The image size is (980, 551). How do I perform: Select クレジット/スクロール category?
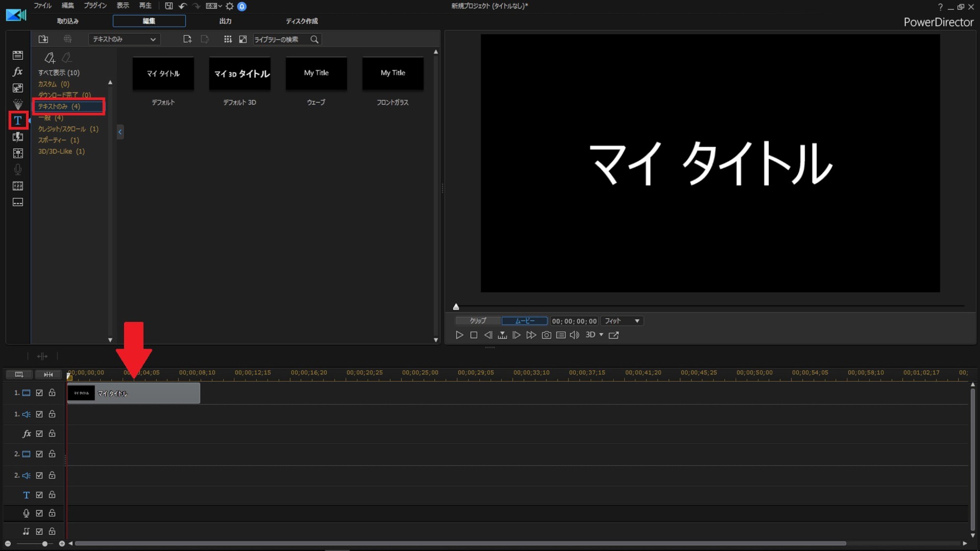click(68, 129)
